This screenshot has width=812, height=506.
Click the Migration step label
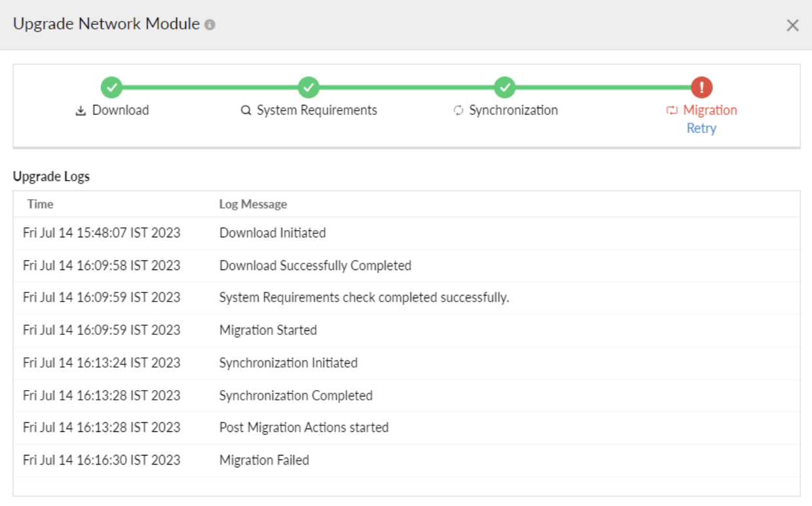[710, 110]
